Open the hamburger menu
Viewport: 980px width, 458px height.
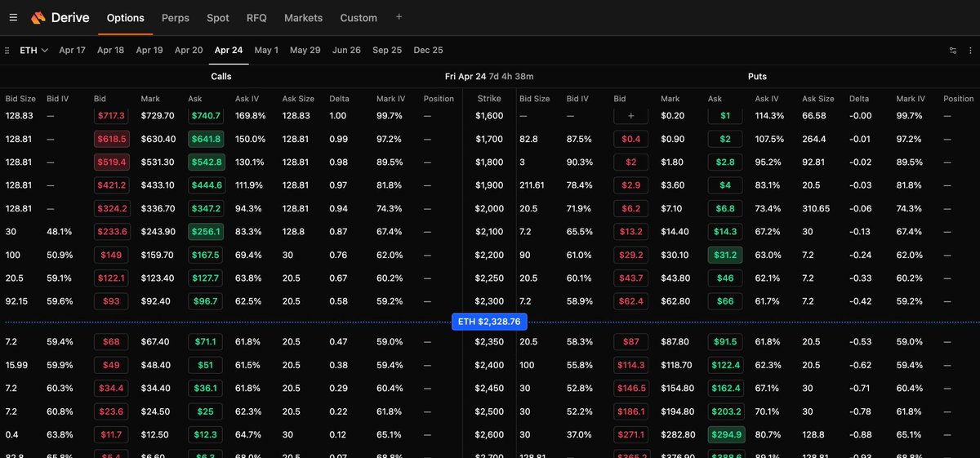(13, 17)
